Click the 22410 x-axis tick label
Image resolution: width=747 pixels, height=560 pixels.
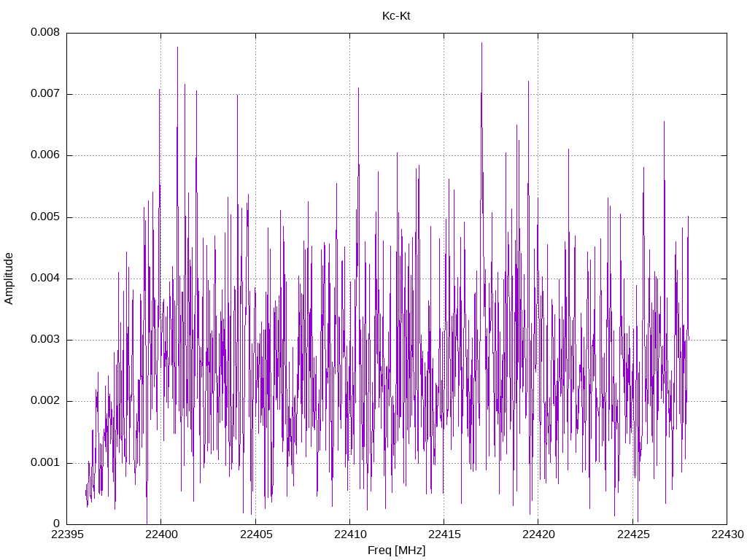[350, 534]
